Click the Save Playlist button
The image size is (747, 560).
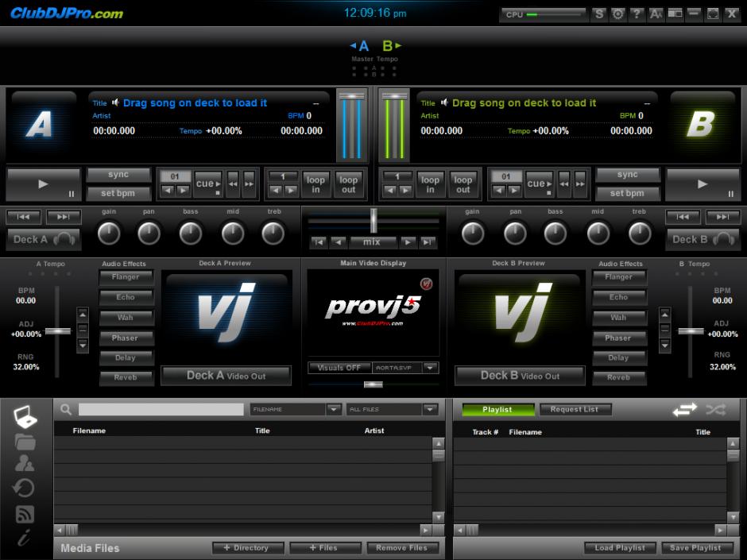[695, 548]
